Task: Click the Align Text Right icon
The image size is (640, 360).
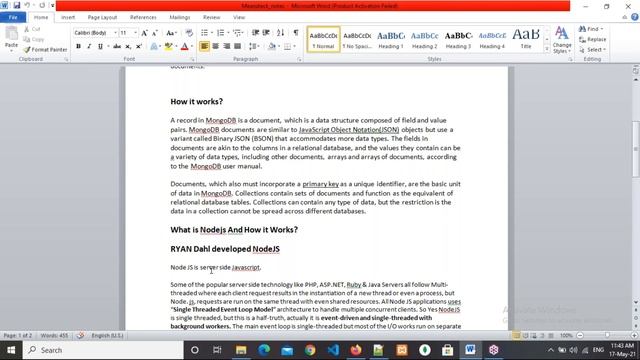Action: [x=227, y=47]
